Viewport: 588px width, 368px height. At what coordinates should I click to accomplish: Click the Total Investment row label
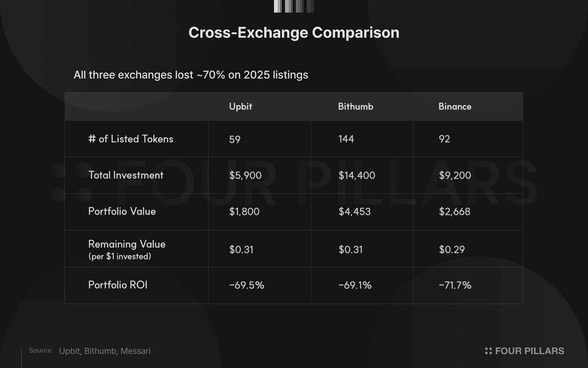[x=126, y=175]
